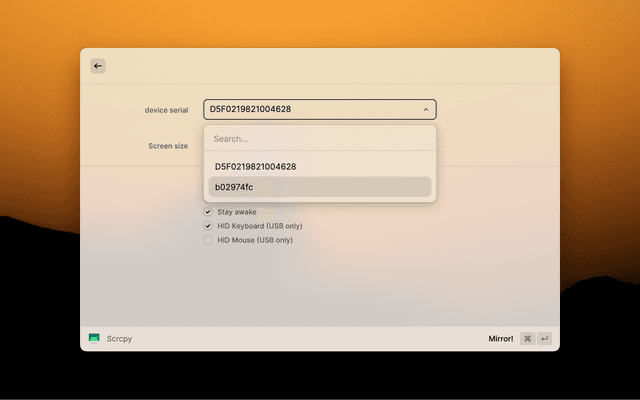Click the "HID Mouse (USB only)" label text
The height and width of the screenshot is (400, 640).
(255, 240)
